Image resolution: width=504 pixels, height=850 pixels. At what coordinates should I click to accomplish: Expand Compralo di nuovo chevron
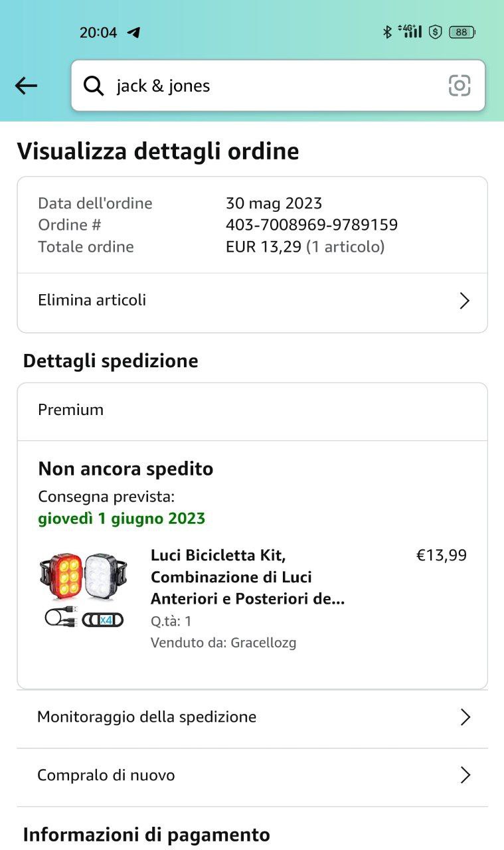point(465,775)
